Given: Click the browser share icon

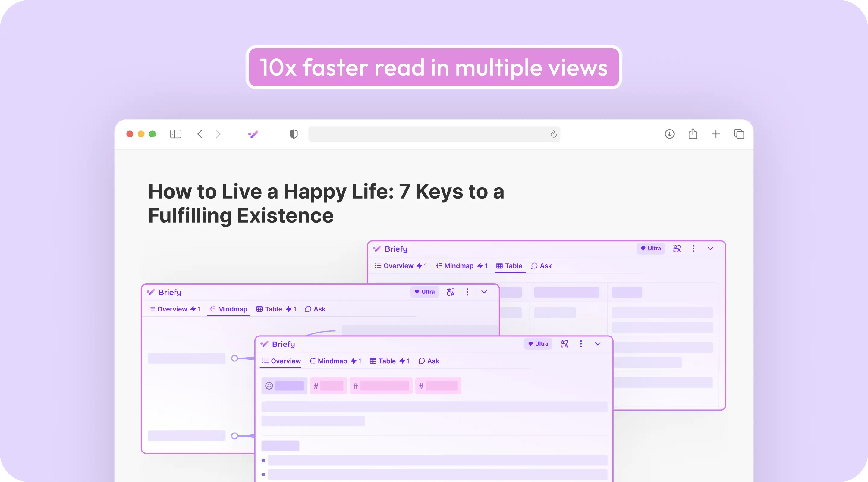Looking at the screenshot, I should pos(693,134).
